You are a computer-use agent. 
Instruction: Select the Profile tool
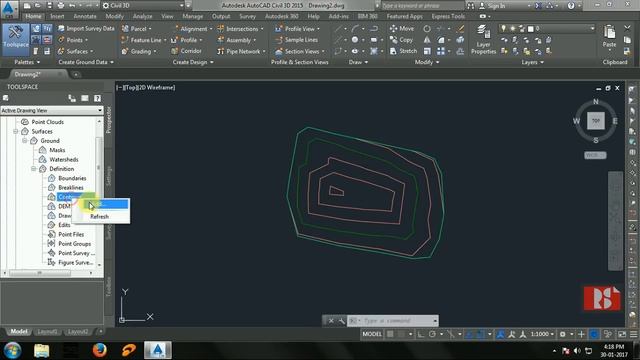(x=187, y=40)
